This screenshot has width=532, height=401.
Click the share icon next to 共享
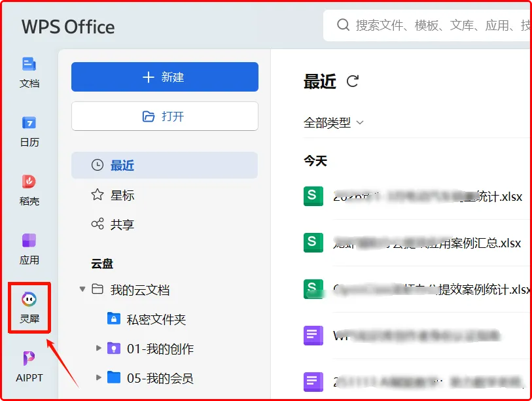coord(98,224)
